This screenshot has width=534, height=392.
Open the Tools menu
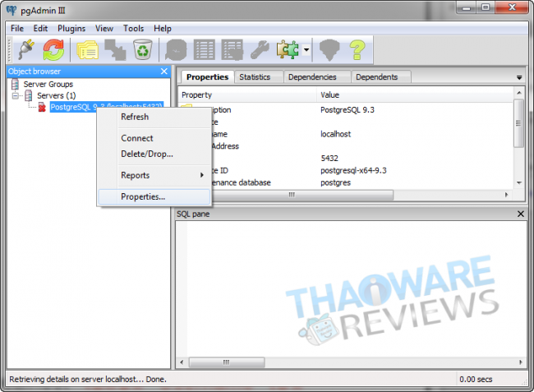click(x=133, y=29)
